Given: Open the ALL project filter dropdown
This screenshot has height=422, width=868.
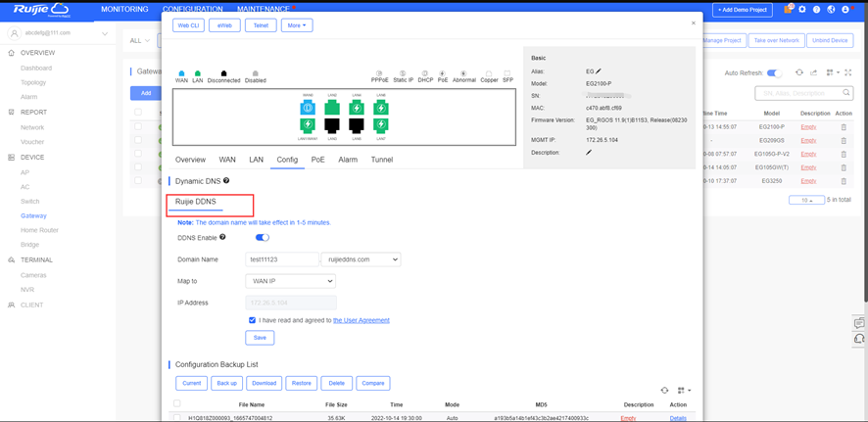Looking at the screenshot, I should tap(139, 40).
